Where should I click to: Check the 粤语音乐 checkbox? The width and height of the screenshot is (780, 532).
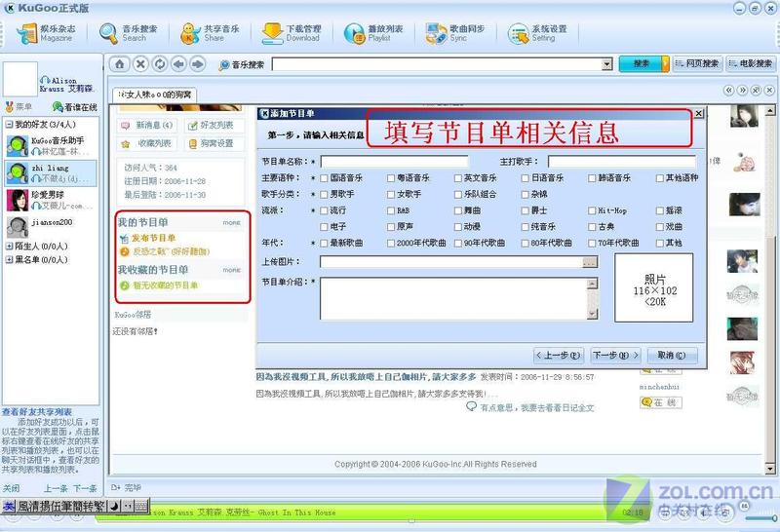[x=391, y=178]
